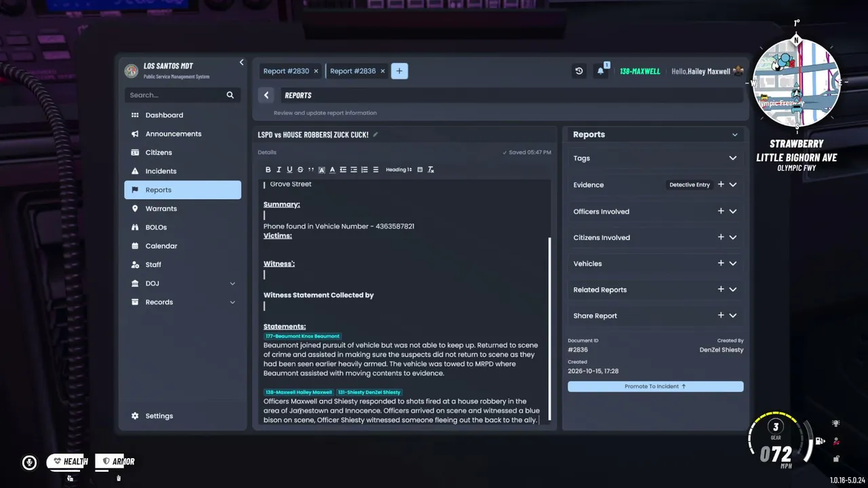This screenshot has width=868, height=488.
Task: Expand the Vehicles section chevron
Action: coord(733,264)
